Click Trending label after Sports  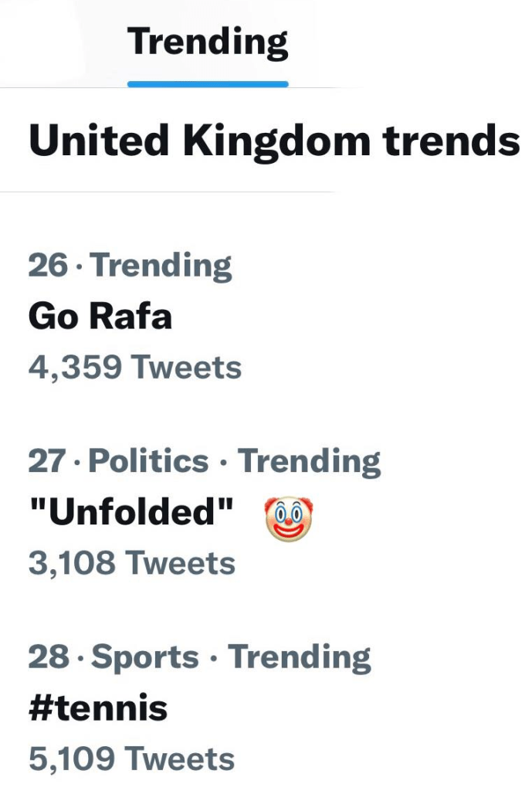coord(300,657)
